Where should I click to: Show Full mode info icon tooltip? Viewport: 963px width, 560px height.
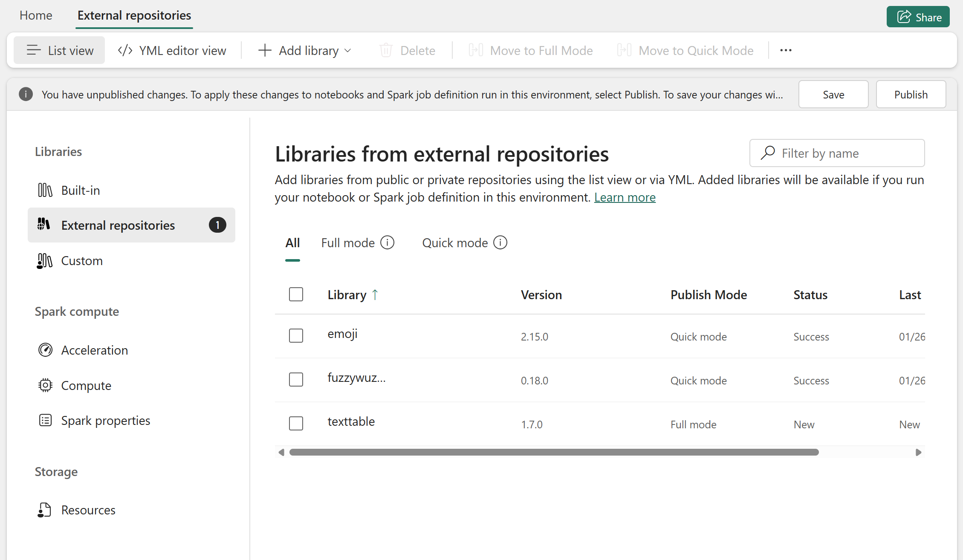click(x=387, y=242)
